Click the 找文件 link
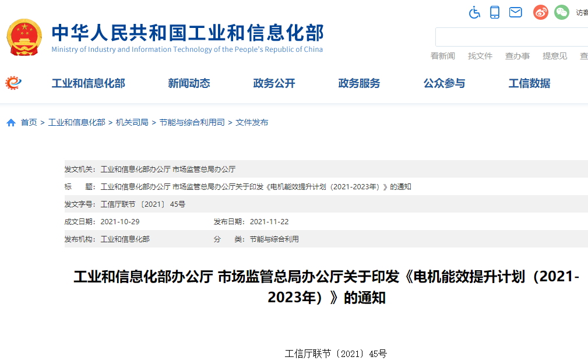This screenshot has width=588, height=364. 480,56
